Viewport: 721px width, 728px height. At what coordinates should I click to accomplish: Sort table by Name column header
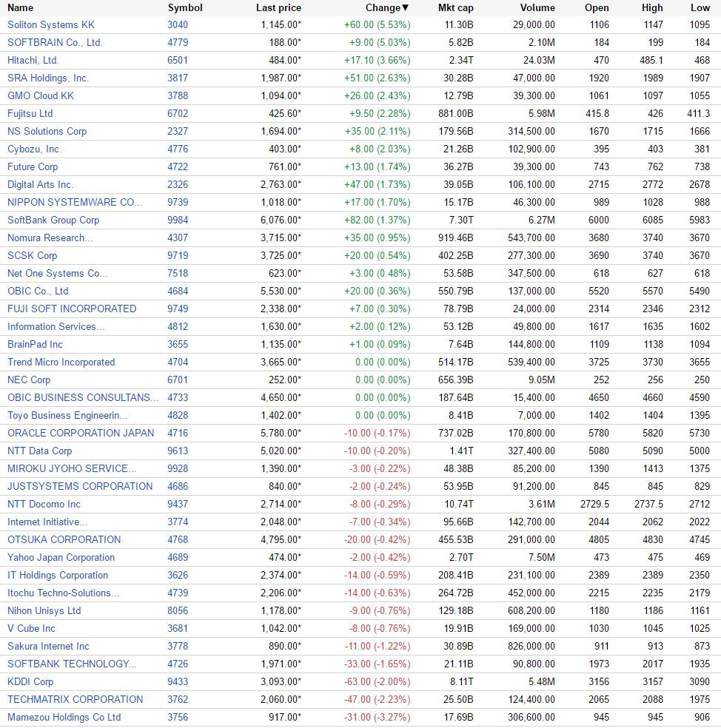(21, 8)
